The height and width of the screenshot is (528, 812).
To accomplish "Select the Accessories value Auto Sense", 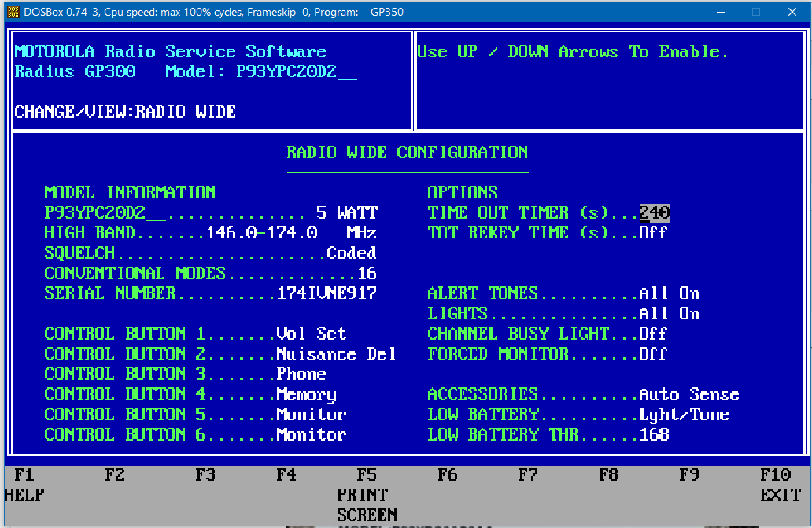I will 689,394.
